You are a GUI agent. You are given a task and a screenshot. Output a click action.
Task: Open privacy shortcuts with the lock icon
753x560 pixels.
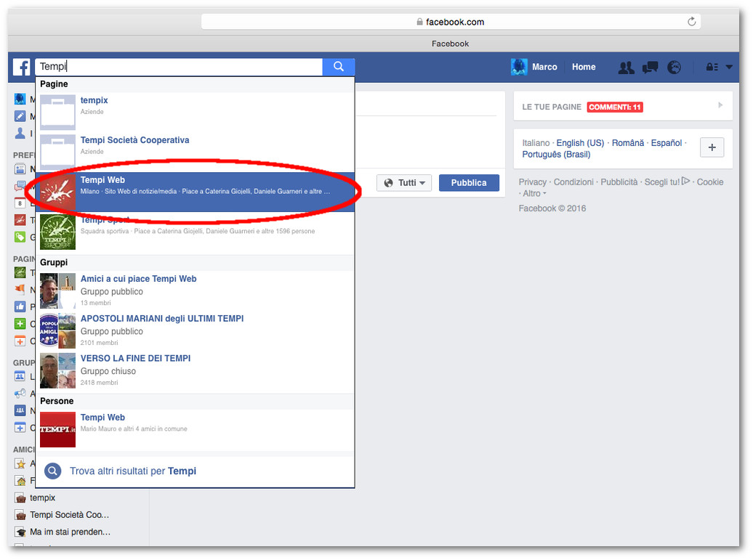pyautogui.click(x=712, y=68)
